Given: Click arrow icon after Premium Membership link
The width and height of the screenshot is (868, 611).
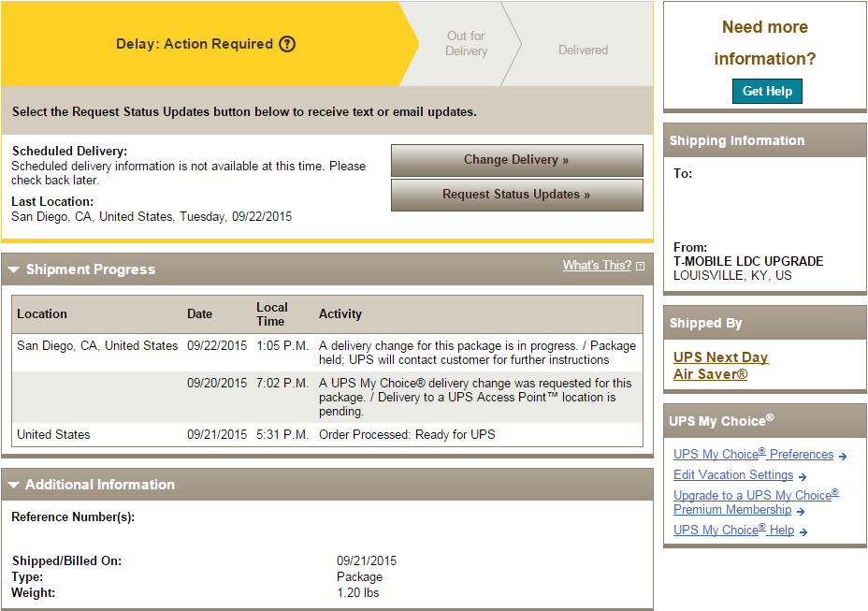Looking at the screenshot, I should (x=801, y=511).
